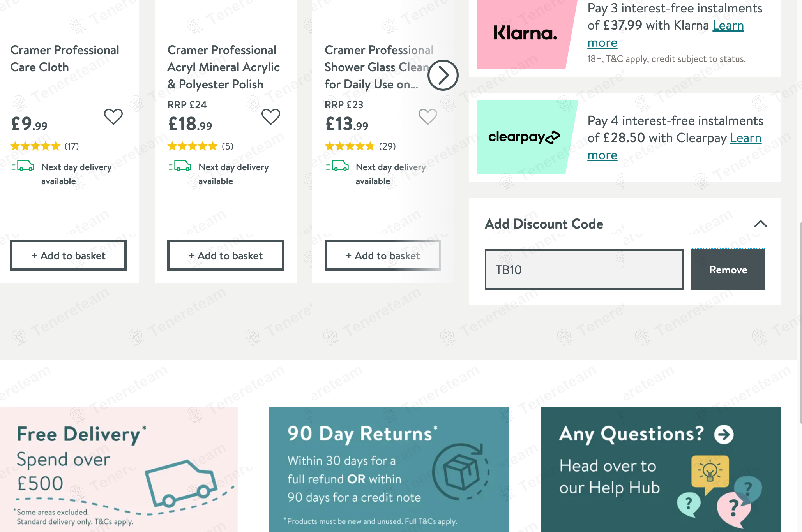Click the discount code input field
802x532 pixels.
(x=584, y=270)
